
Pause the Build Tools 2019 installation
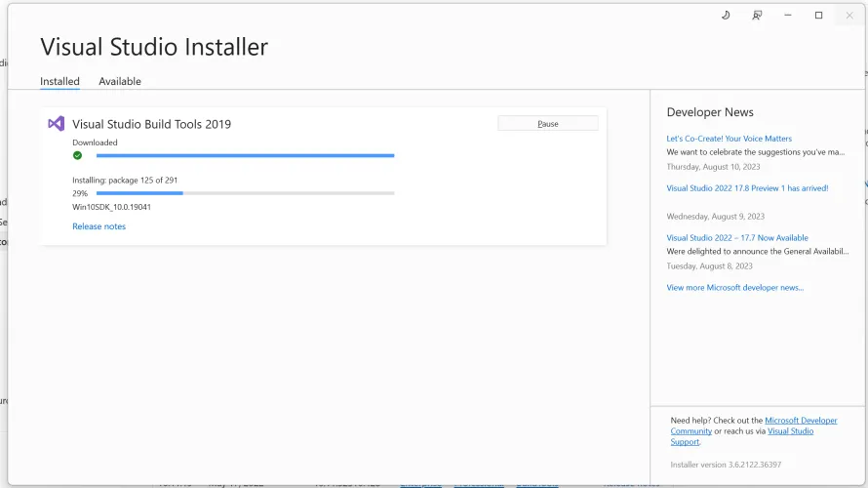click(x=547, y=124)
